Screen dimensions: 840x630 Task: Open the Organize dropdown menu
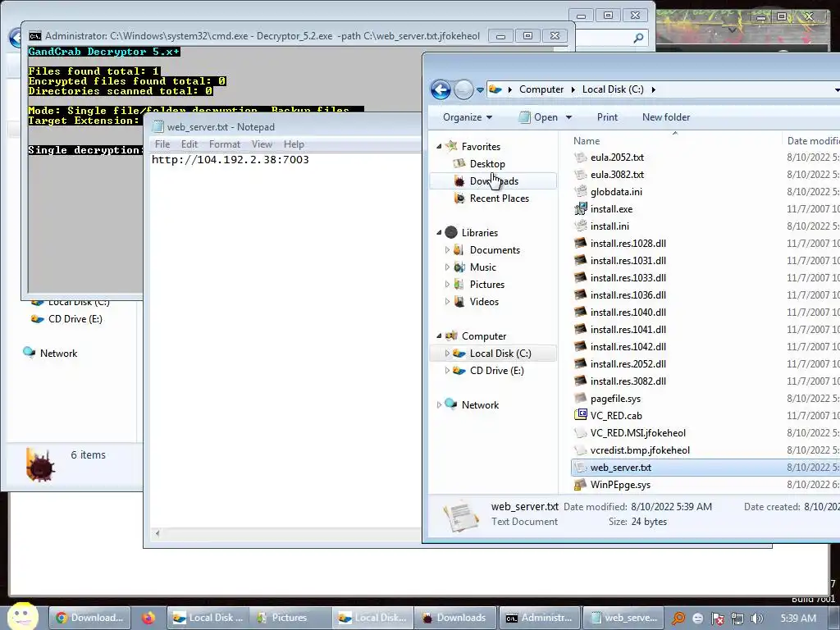pos(467,117)
